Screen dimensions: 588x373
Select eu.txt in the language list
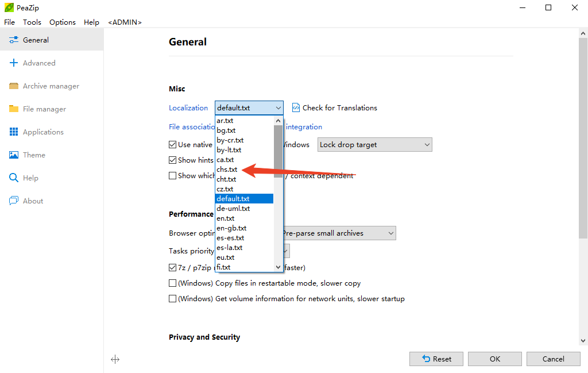[245, 257]
